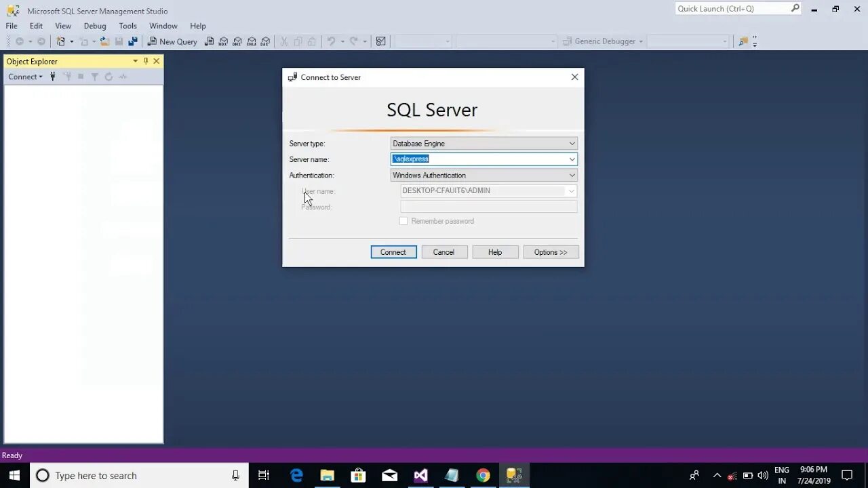Click the New Query button
The height and width of the screenshot is (488, 868).
(x=172, y=41)
